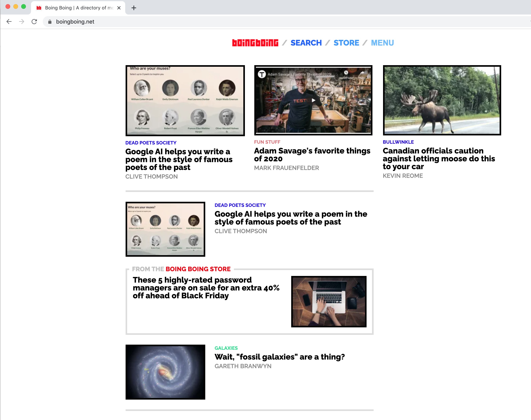Click the Tested channel logo on video
531x420 pixels.
[262, 74]
